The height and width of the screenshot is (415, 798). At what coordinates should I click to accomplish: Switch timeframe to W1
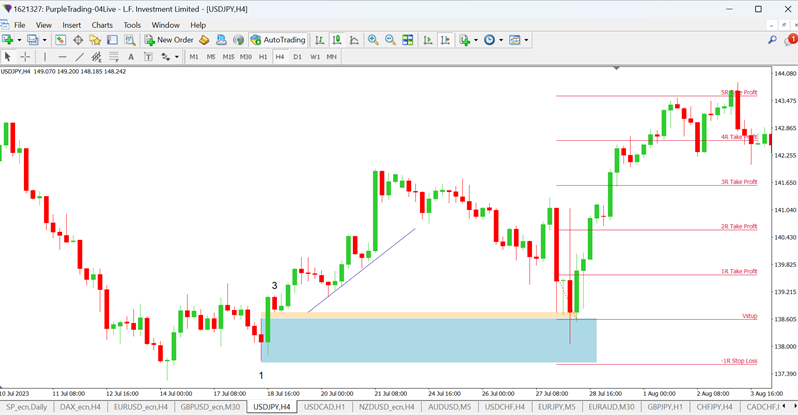tap(315, 57)
